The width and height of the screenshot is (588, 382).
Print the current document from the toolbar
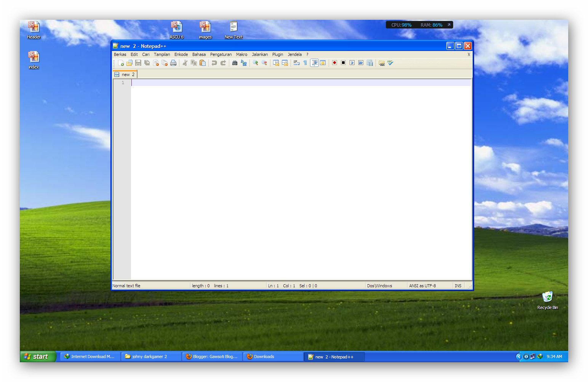point(173,63)
